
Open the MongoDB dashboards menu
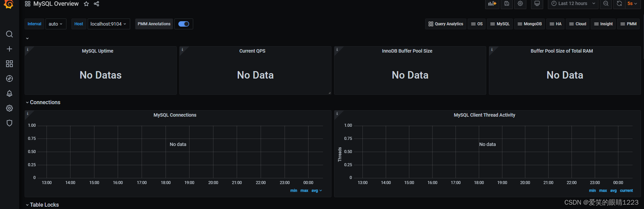pos(529,24)
